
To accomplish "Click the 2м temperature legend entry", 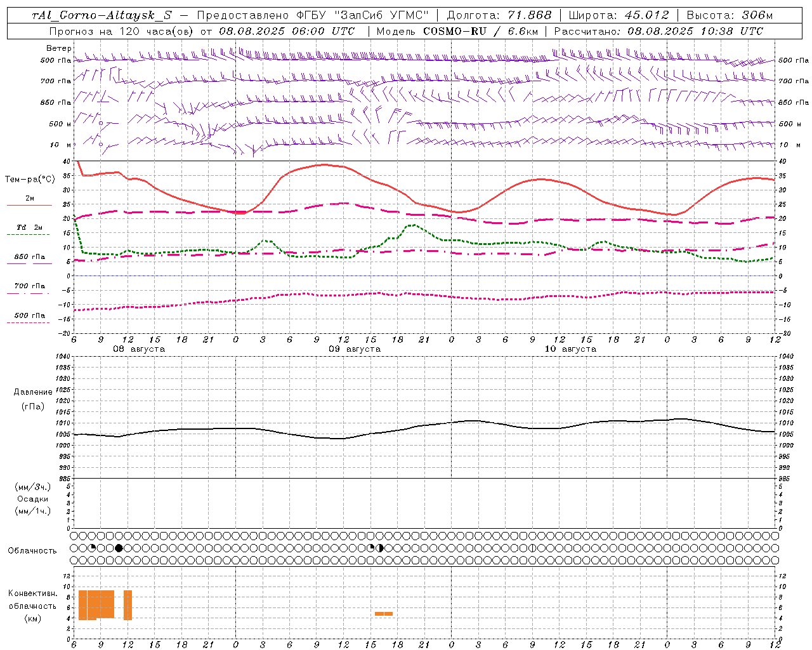I will [30, 199].
